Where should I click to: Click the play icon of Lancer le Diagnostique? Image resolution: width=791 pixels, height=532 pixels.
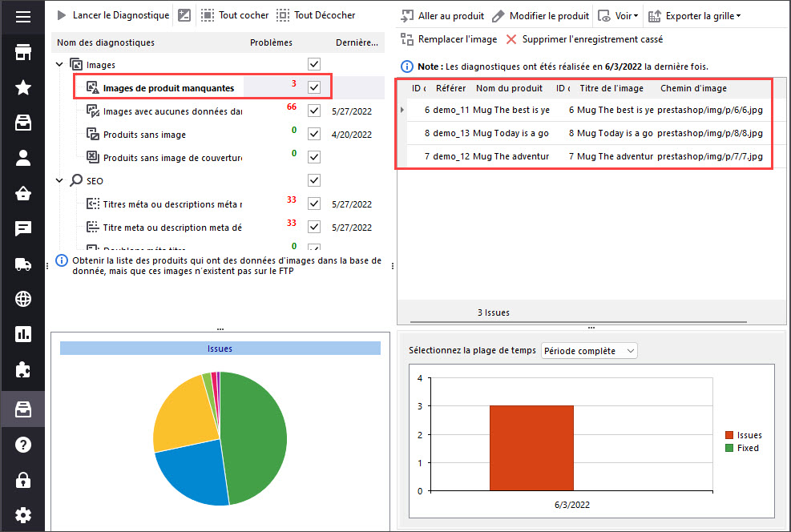coord(62,15)
